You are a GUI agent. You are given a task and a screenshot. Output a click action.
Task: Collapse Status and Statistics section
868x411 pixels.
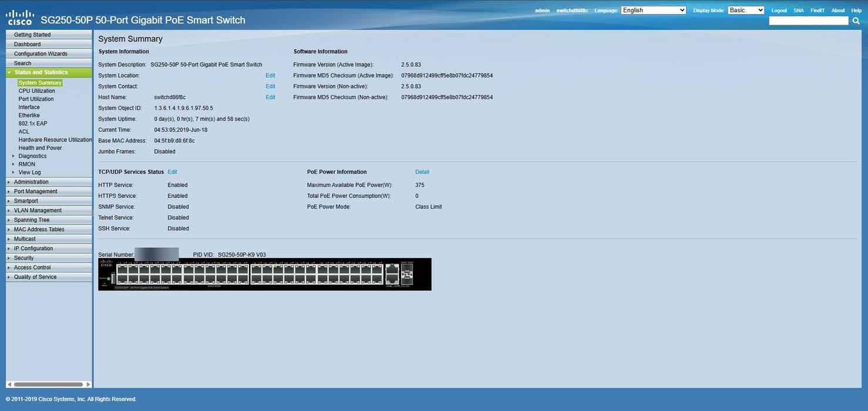tap(49, 72)
